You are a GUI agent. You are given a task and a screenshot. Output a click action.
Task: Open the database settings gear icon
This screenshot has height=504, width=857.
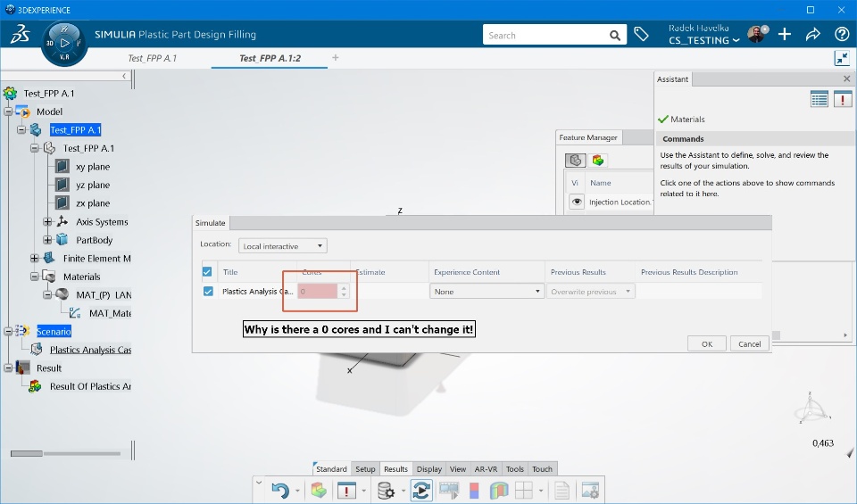386,491
